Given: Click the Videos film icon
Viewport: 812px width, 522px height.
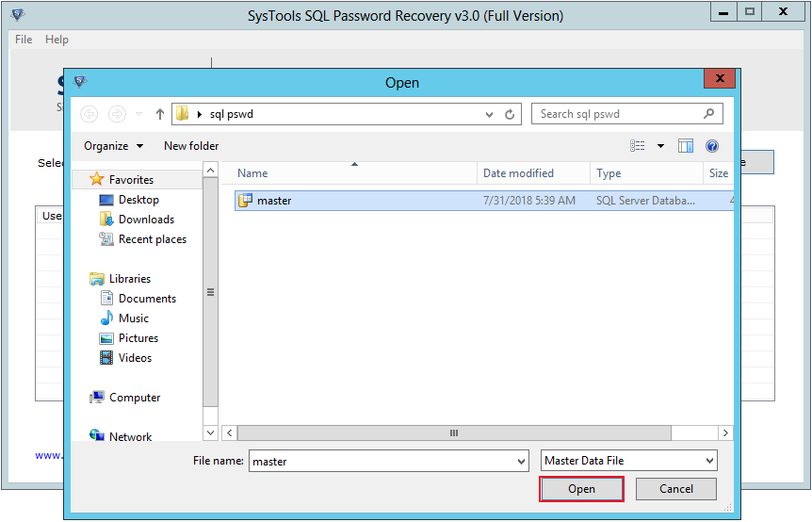Looking at the screenshot, I should (106, 358).
